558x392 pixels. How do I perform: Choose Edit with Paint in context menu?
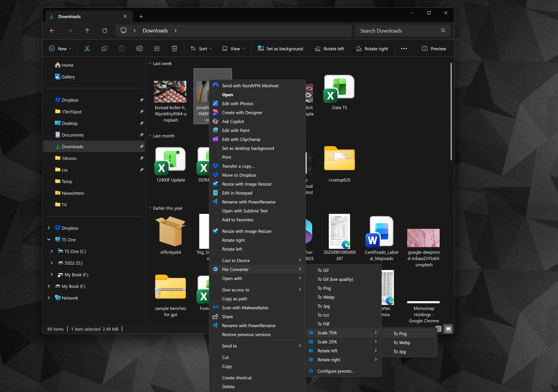(235, 130)
